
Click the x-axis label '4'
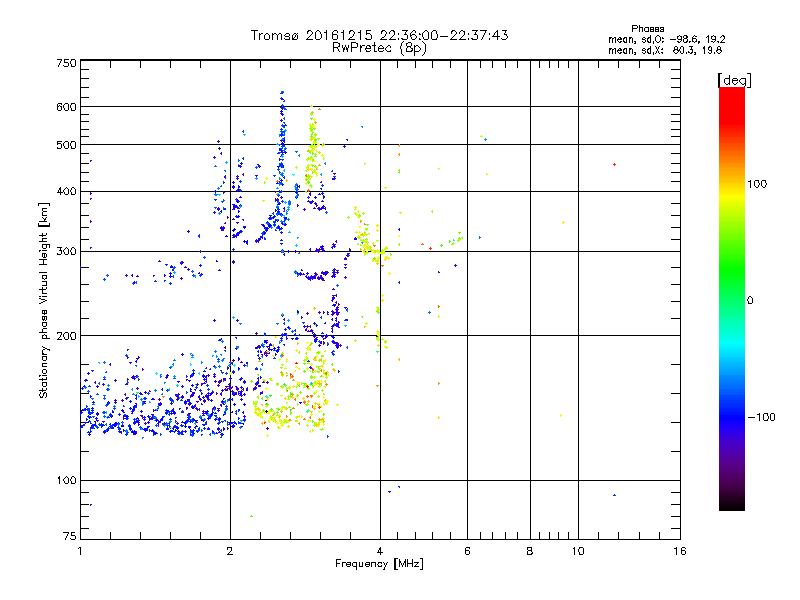tap(380, 551)
